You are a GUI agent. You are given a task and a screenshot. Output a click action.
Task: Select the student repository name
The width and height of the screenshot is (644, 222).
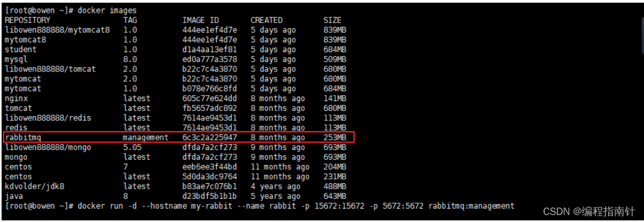click(x=20, y=49)
